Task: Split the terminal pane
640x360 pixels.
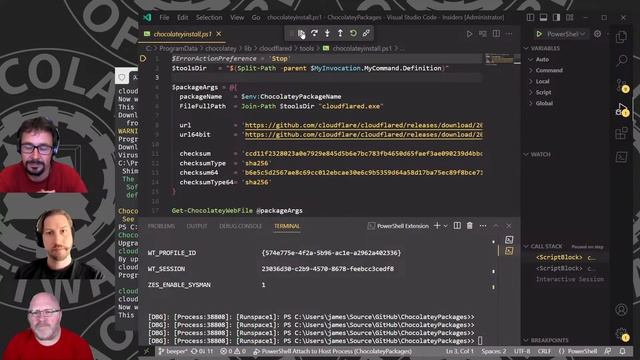Action: pos(457,226)
